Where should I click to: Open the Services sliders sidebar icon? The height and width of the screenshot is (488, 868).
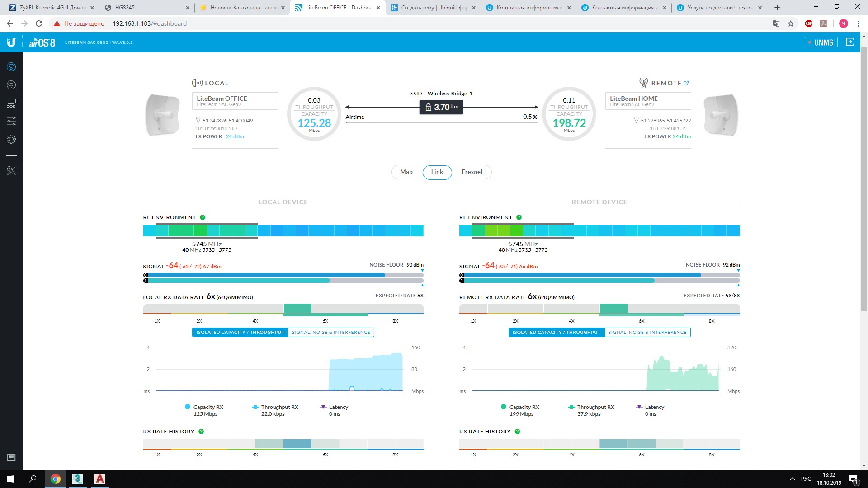(11, 121)
